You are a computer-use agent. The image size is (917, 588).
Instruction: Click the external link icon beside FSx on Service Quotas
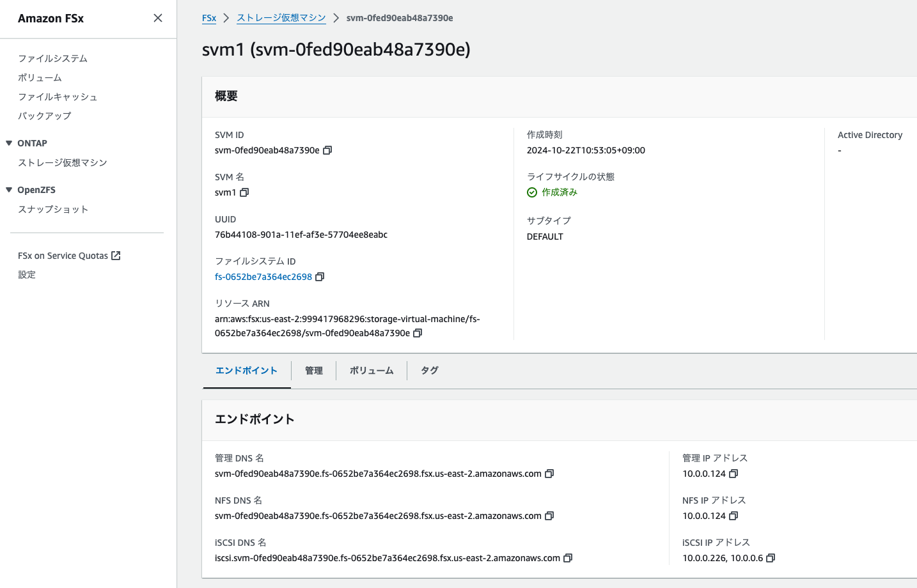116,256
